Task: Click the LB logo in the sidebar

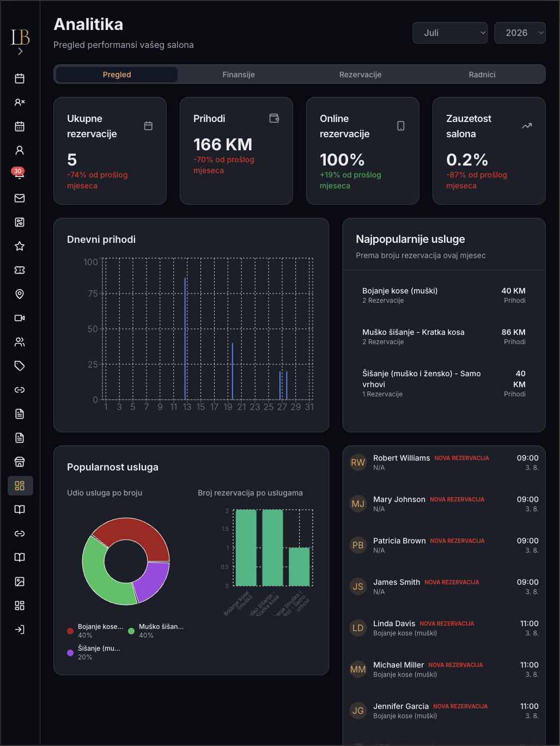Action: point(20,36)
